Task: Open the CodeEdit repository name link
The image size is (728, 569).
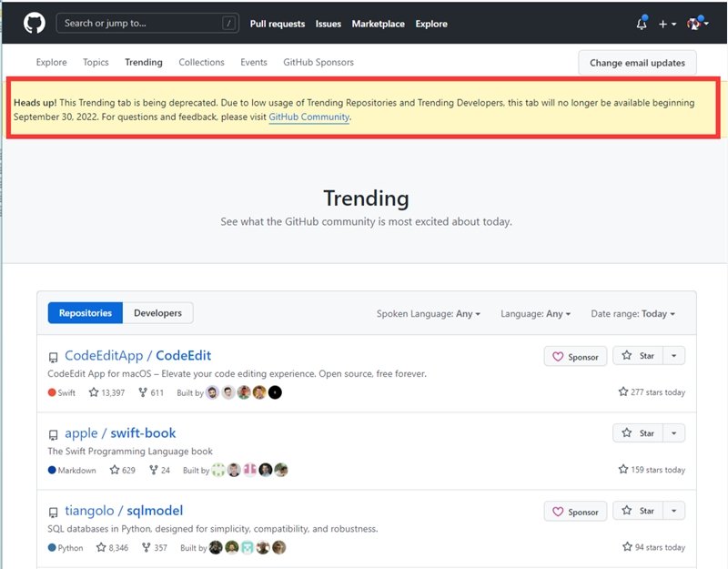Action: [184, 356]
